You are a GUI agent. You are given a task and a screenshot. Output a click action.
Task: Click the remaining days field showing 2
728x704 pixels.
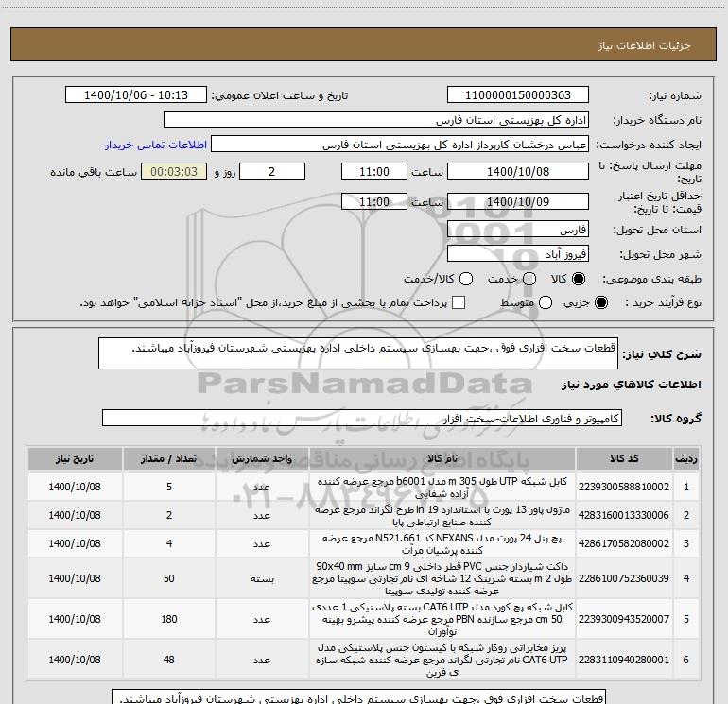272,171
